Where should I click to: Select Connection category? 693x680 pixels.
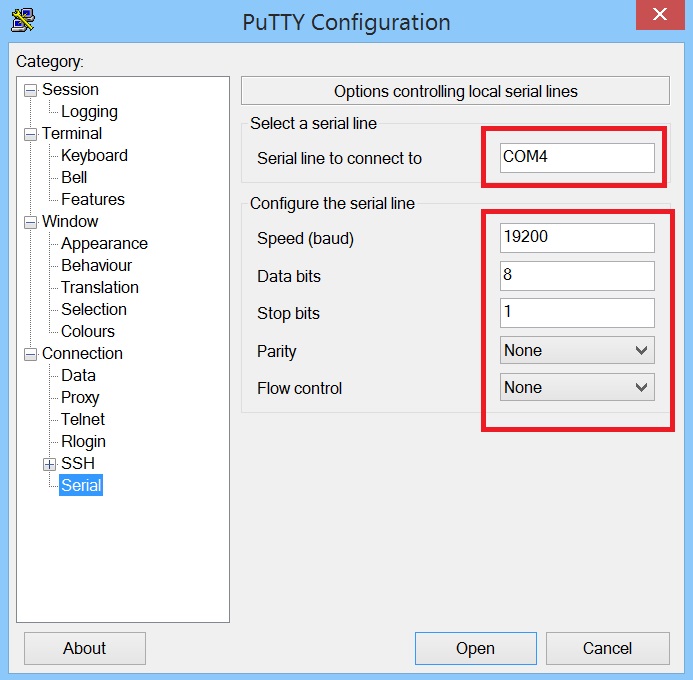[82, 353]
